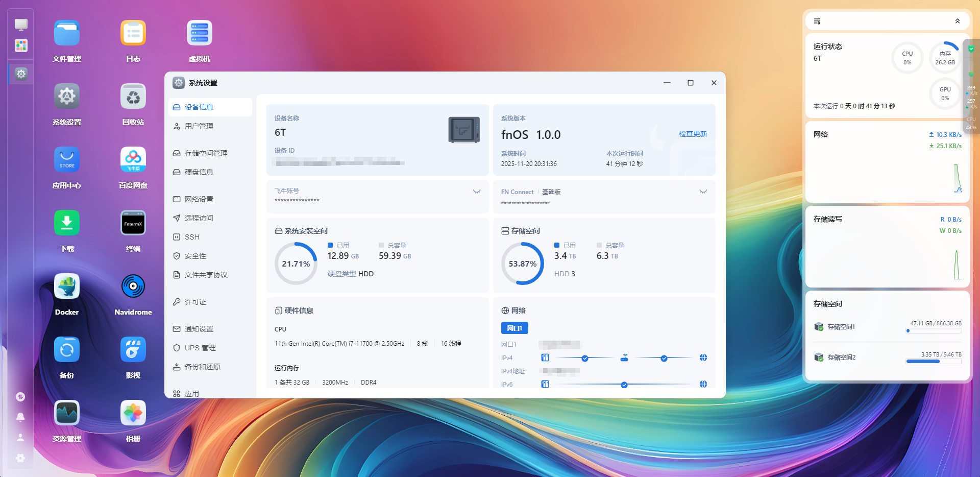Click the globe icon in the IPv4 row

pyautogui.click(x=703, y=357)
